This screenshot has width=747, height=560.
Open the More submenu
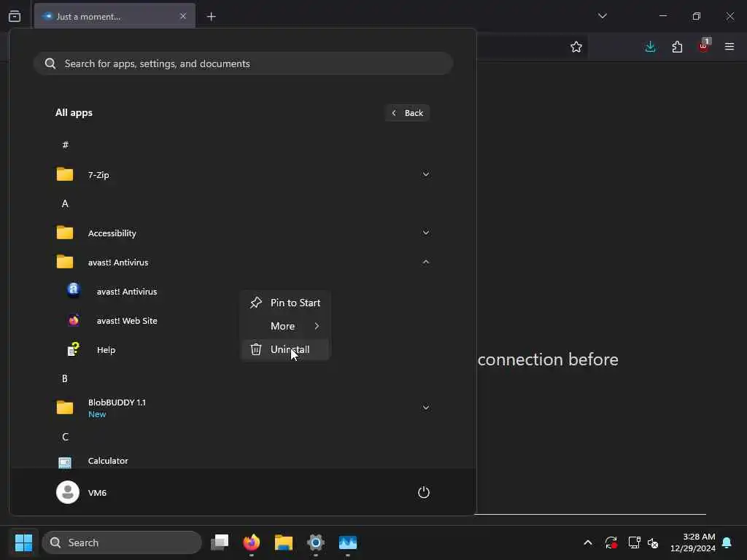point(285,326)
